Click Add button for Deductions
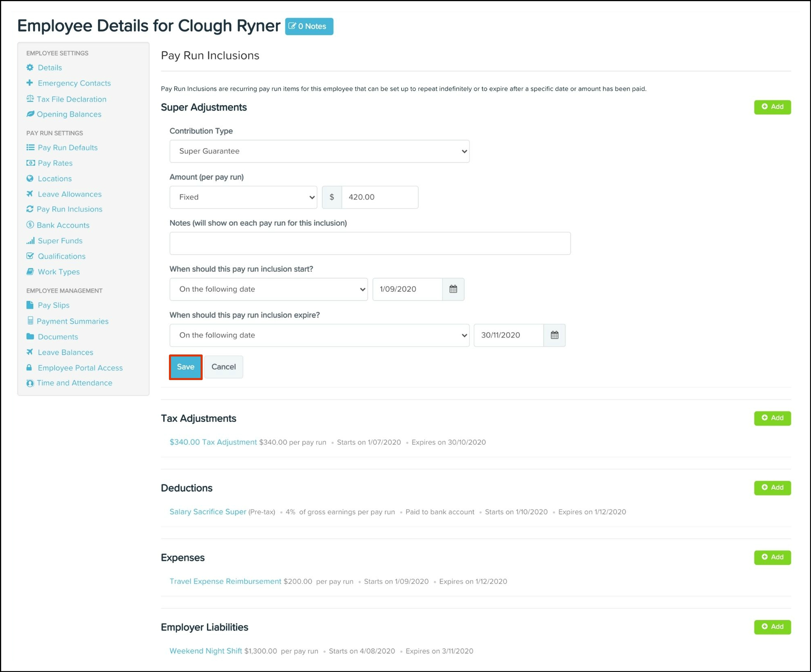811x672 pixels. [x=772, y=487]
